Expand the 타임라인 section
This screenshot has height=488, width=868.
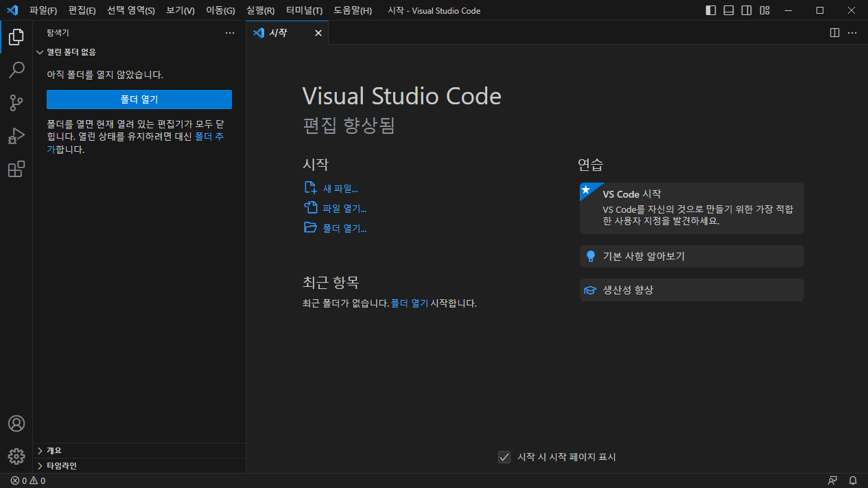[x=139, y=465]
